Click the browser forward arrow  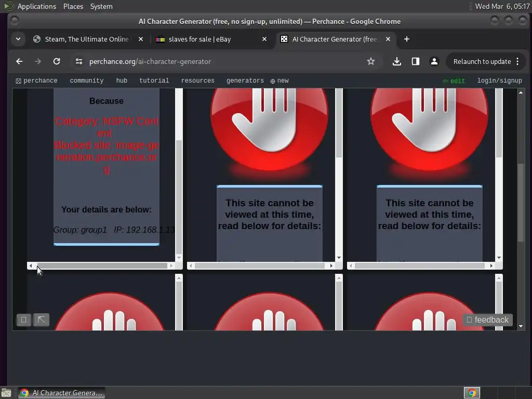pos(37,61)
